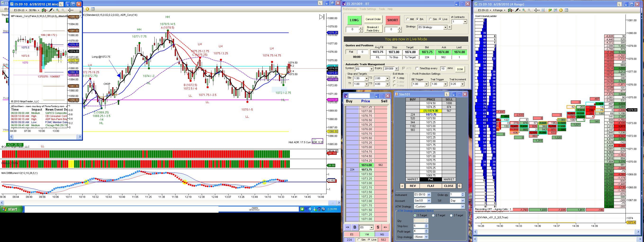Screen dimensions: 644x242
Task: Open the Symbol dropdown showing ES
Action: [371, 69]
